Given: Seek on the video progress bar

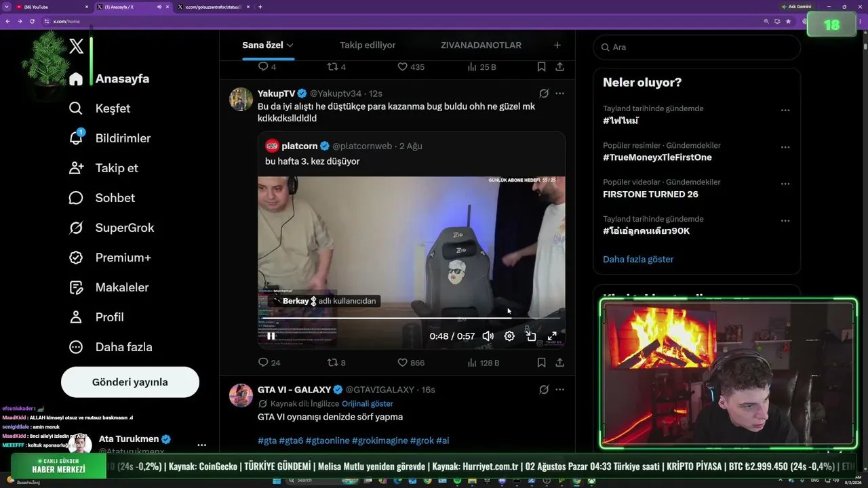Looking at the screenshot, I should coord(411,317).
